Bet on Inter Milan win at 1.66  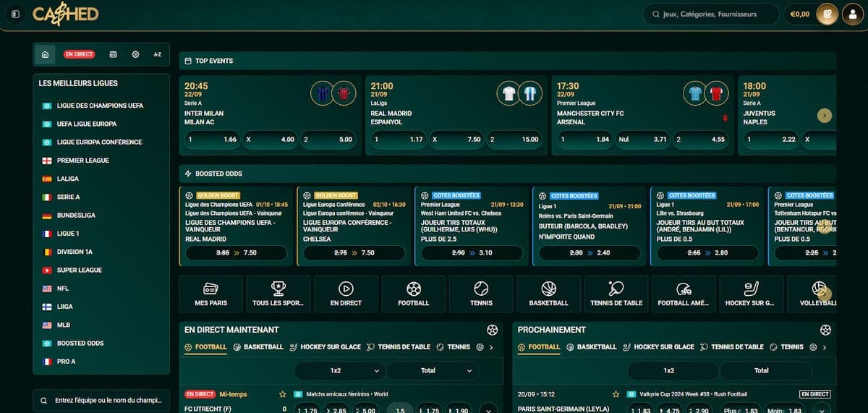(x=213, y=139)
